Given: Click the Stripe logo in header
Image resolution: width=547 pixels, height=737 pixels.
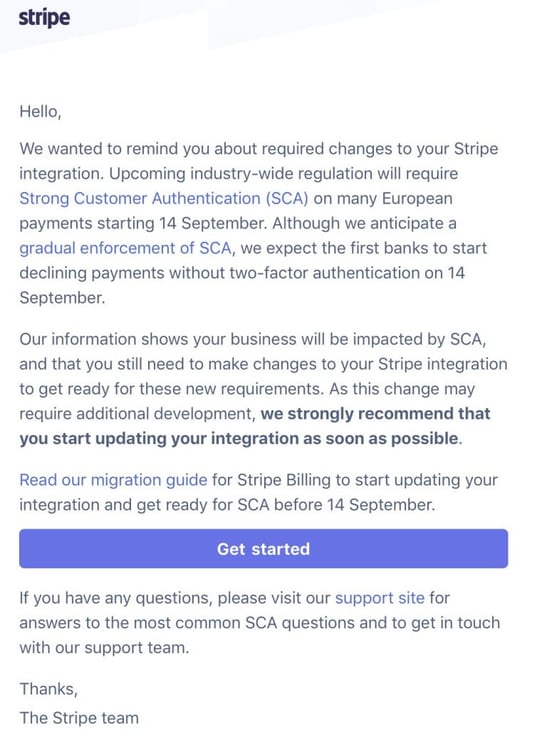Looking at the screenshot, I should click(45, 18).
